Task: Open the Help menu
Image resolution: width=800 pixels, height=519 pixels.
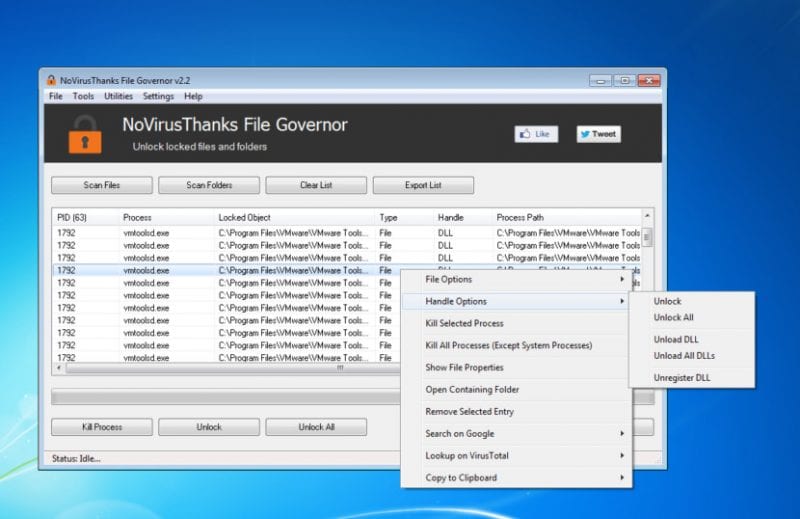Action: (193, 96)
